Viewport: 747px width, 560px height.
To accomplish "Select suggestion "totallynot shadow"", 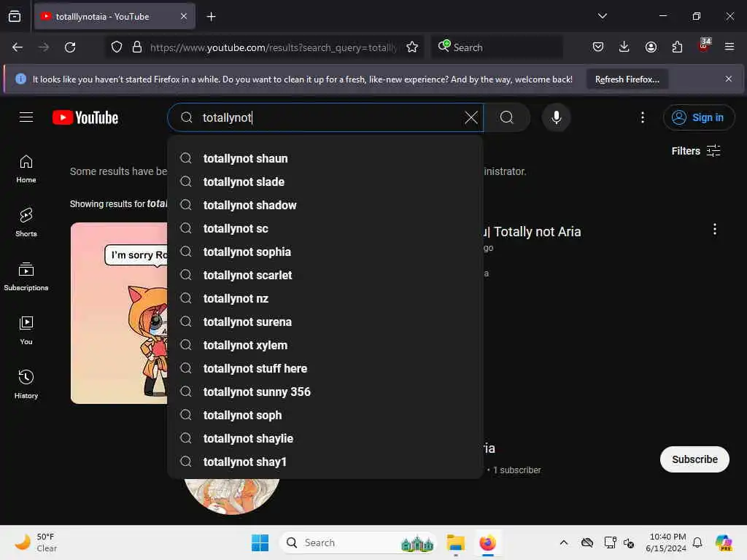I will point(325,205).
